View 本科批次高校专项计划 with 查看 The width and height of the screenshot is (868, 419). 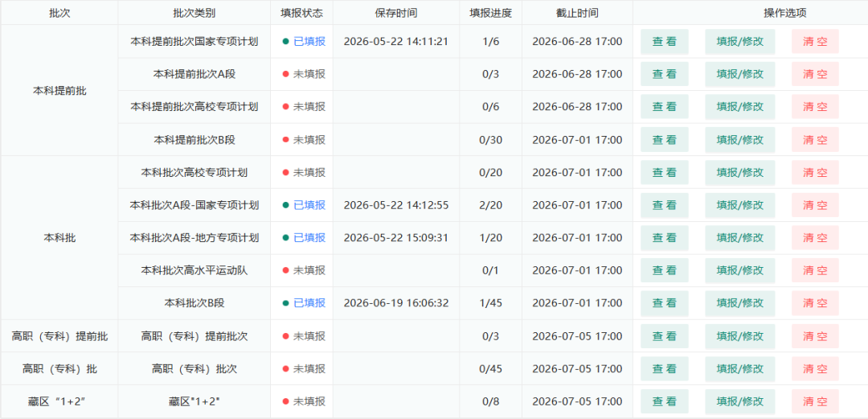point(665,172)
